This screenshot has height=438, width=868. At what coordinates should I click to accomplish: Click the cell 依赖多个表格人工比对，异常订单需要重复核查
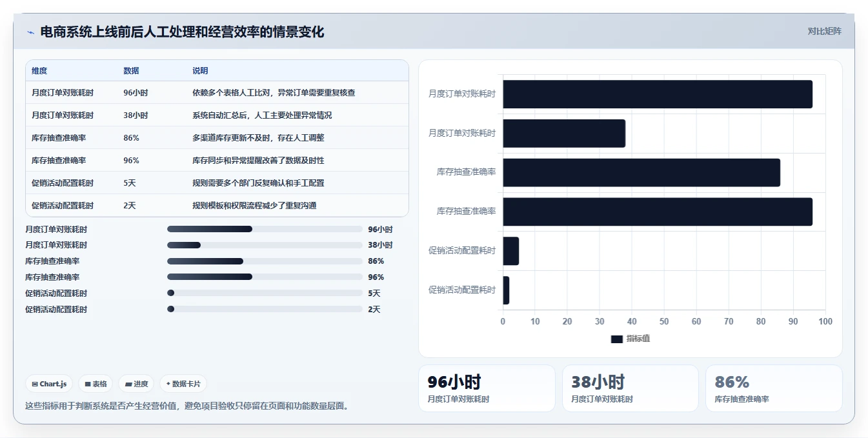tap(274, 93)
